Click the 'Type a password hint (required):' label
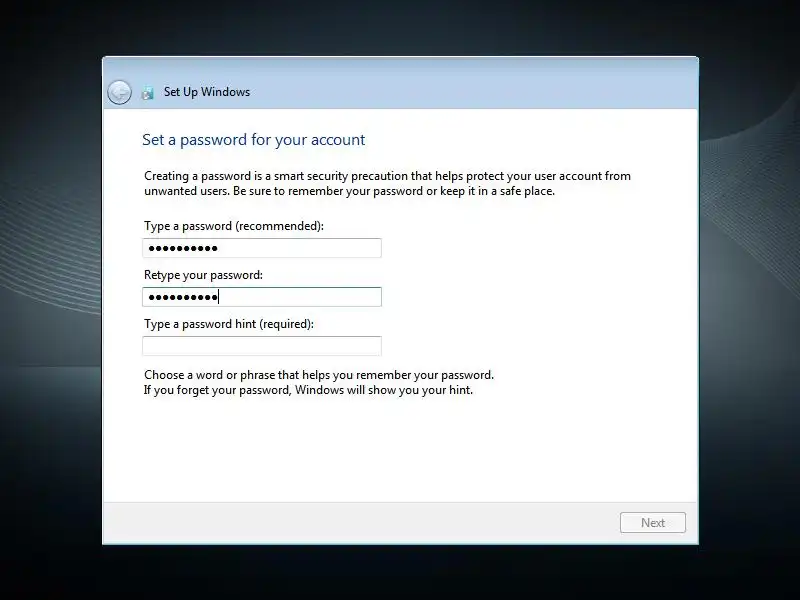Screen dimensions: 800x600 pyautogui.click(x=229, y=324)
